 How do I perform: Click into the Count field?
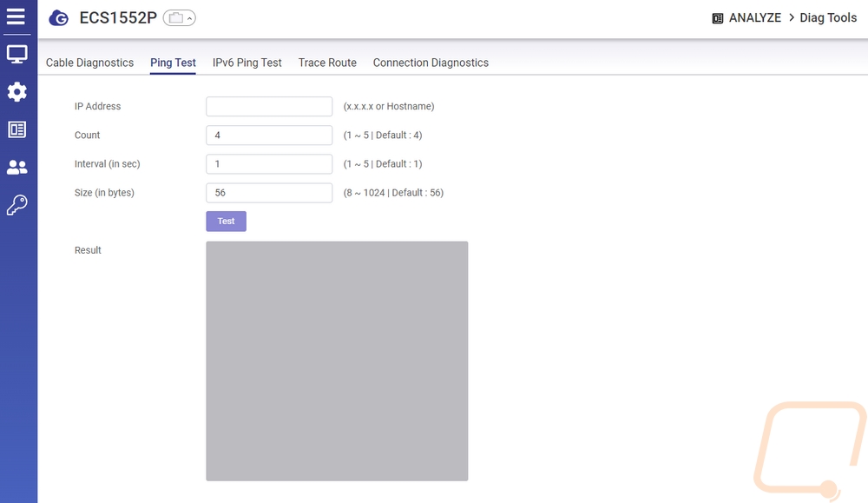[269, 135]
